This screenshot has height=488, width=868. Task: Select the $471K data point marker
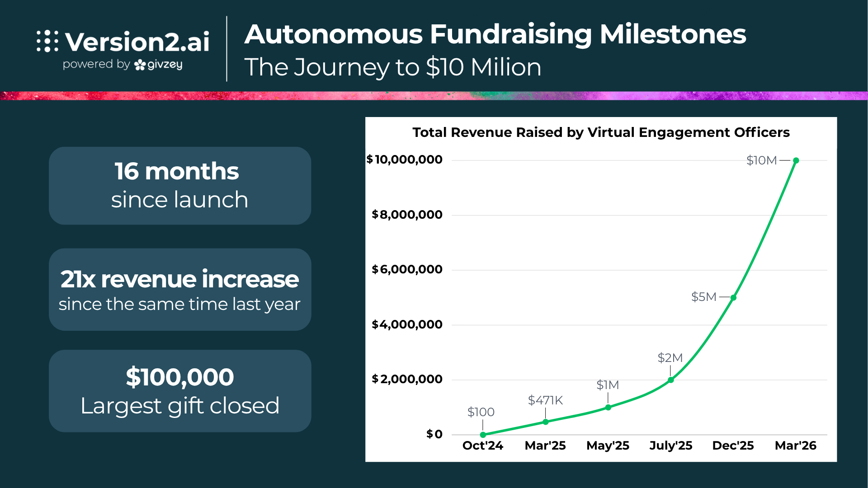(x=546, y=422)
